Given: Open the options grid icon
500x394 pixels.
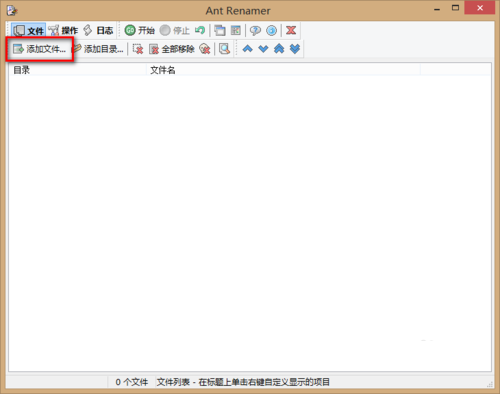Looking at the screenshot, I should 236,31.
